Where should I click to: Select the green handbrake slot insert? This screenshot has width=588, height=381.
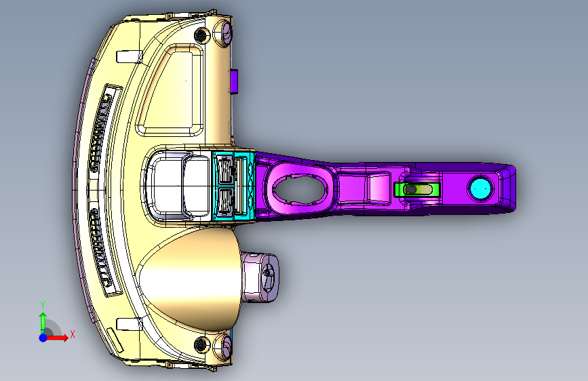tap(416, 189)
